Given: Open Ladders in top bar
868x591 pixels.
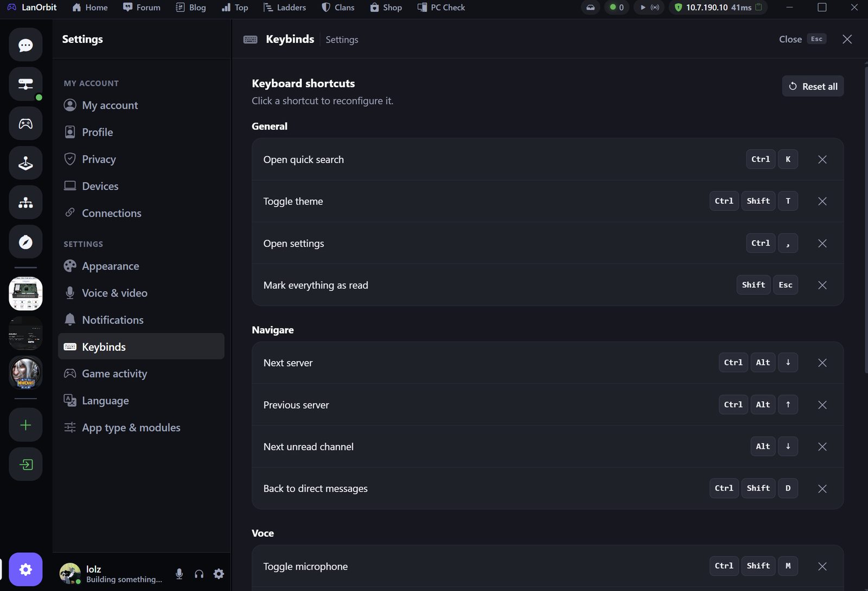Looking at the screenshot, I should click(x=285, y=8).
